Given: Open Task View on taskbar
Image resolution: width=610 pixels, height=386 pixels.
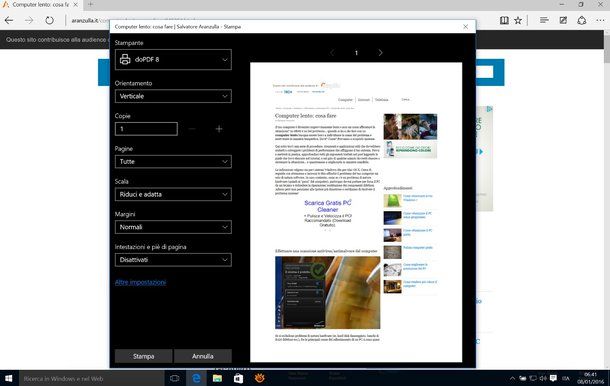Looking at the screenshot, I should pyautogui.click(x=175, y=378).
